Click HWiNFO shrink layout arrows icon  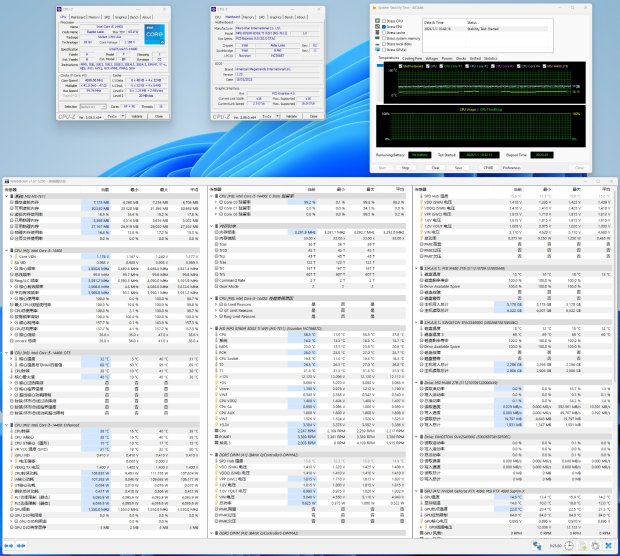pos(21,546)
